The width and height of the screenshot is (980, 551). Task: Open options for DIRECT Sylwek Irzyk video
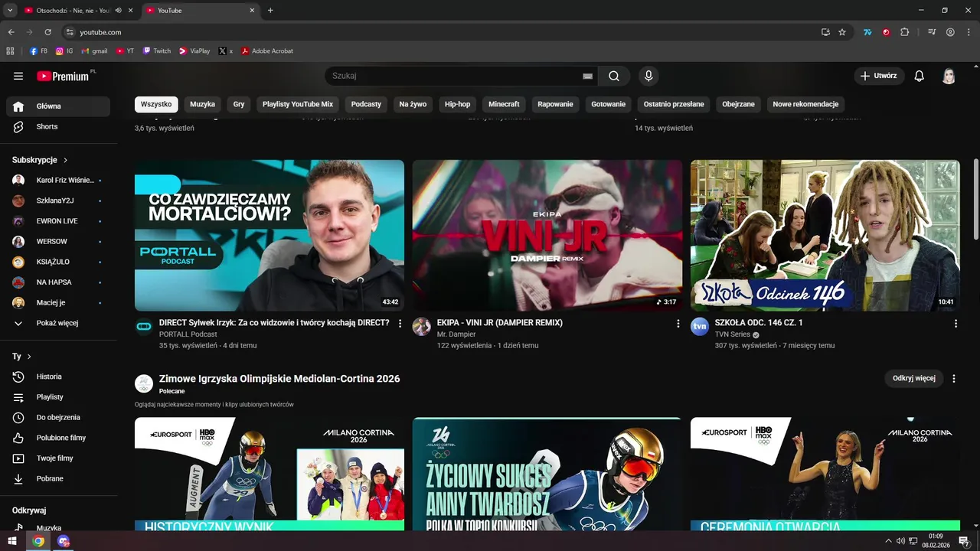coord(400,324)
